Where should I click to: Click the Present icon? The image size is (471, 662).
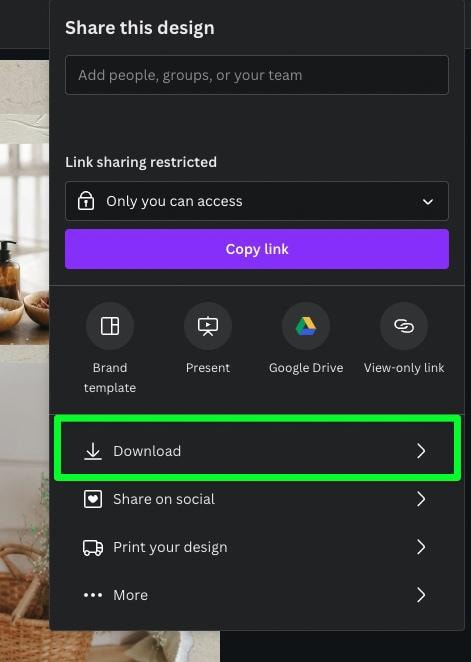coord(208,326)
